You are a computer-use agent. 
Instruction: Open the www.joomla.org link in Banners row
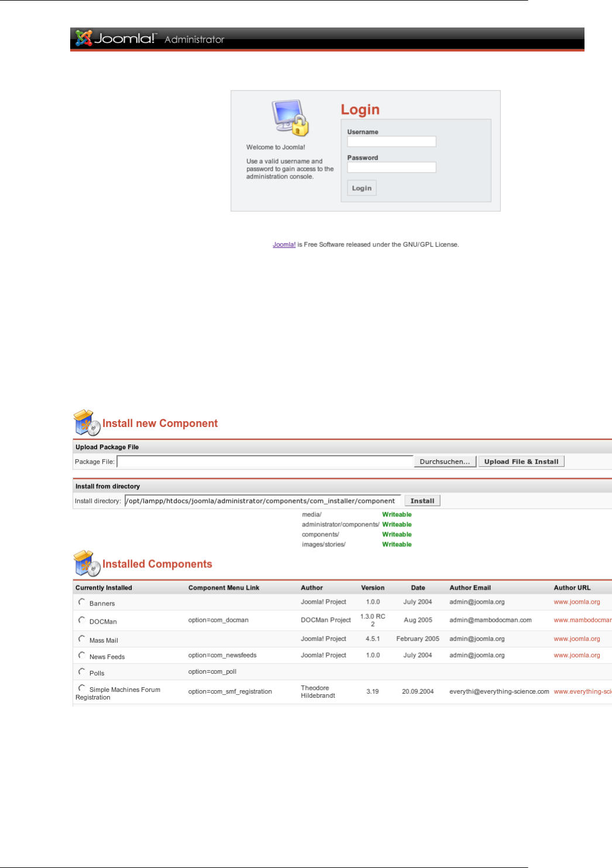pyautogui.click(x=577, y=602)
